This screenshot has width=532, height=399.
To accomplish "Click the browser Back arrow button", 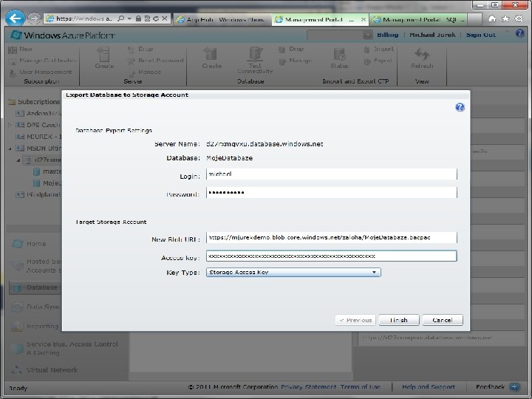I will tap(15, 18).
